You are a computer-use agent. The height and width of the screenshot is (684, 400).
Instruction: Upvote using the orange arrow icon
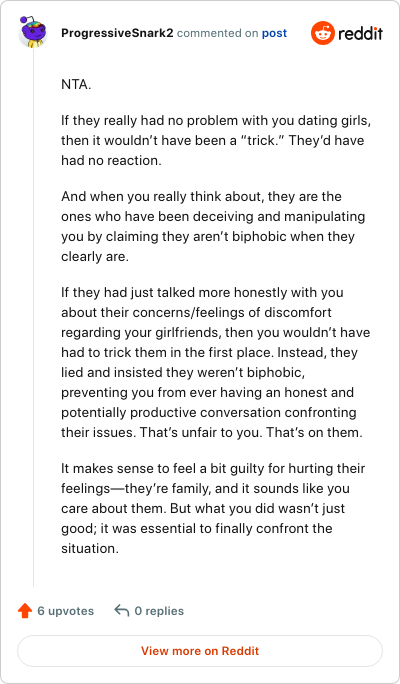25,611
